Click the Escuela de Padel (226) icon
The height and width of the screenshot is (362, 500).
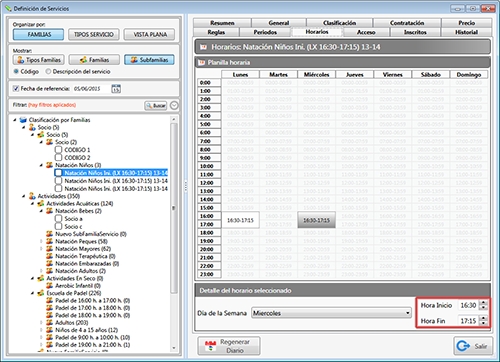[x=41, y=293]
